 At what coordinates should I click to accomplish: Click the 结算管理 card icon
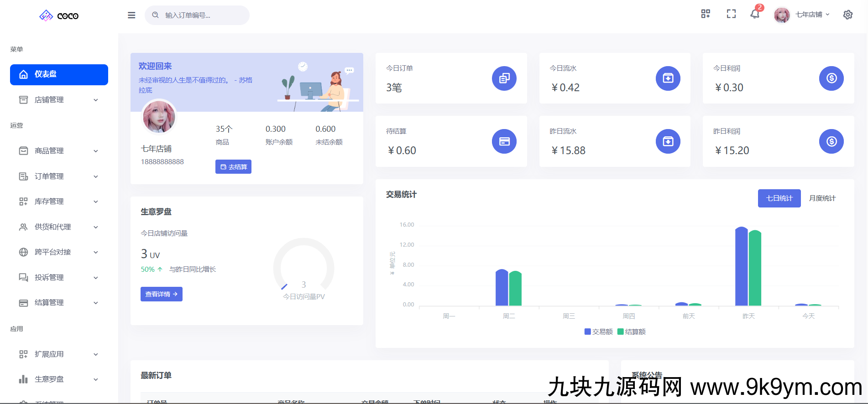click(23, 303)
